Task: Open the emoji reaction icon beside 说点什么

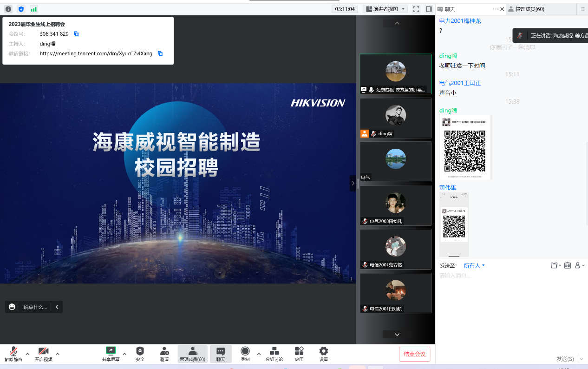Action: [x=12, y=307]
